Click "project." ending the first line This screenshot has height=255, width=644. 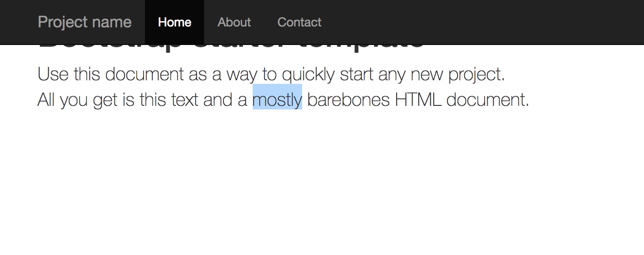pyautogui.click(x=477, y=74)
